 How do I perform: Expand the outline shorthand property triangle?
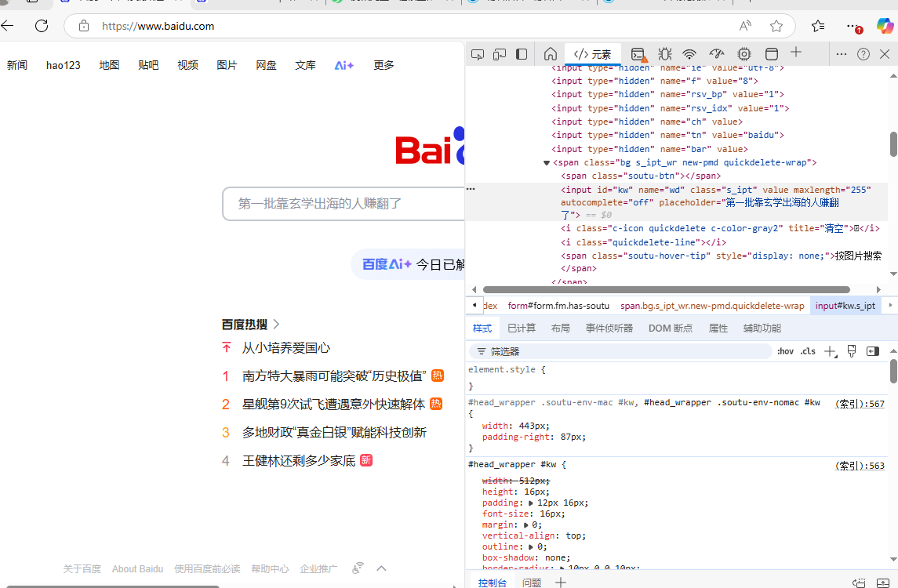click(x=531, y=546)
